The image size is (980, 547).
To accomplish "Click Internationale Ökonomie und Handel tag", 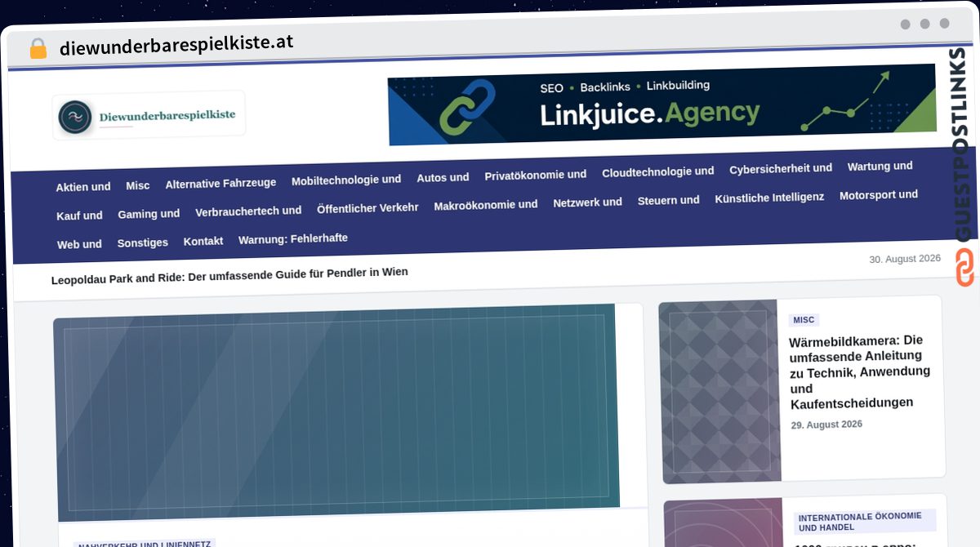I will (x=864, y=521).
